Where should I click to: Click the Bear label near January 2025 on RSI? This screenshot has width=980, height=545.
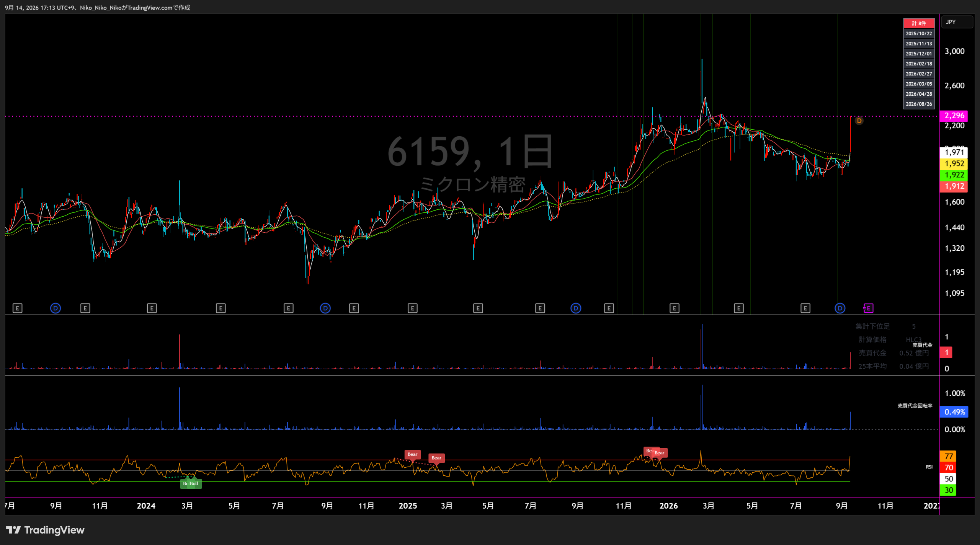[412, 454]
